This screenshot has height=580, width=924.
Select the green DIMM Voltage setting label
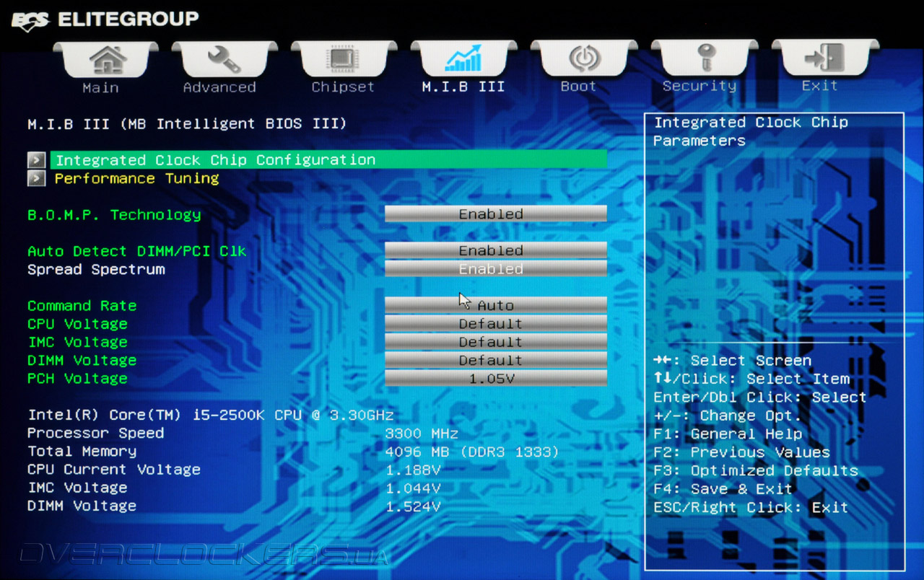coord(82,360)
